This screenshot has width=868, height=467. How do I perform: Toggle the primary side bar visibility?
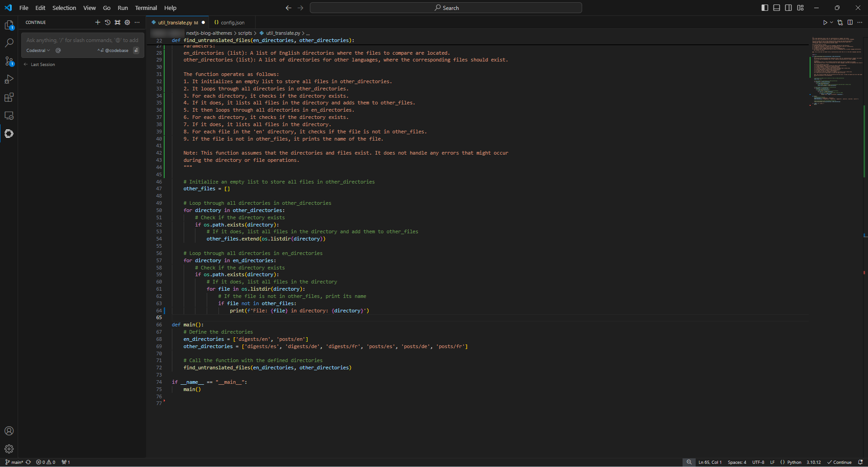click(x=765, y=8)
